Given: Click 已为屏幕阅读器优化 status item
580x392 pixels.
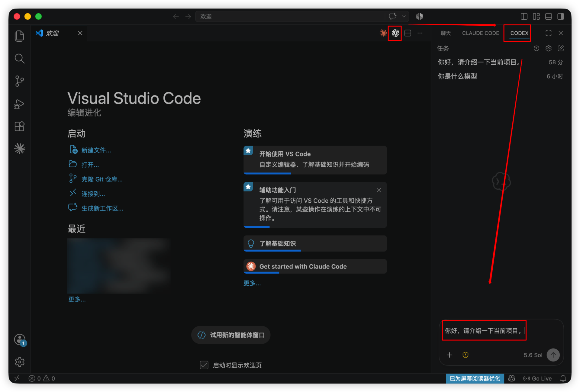Looking at the screenshot, I should (x=475, y=378).
